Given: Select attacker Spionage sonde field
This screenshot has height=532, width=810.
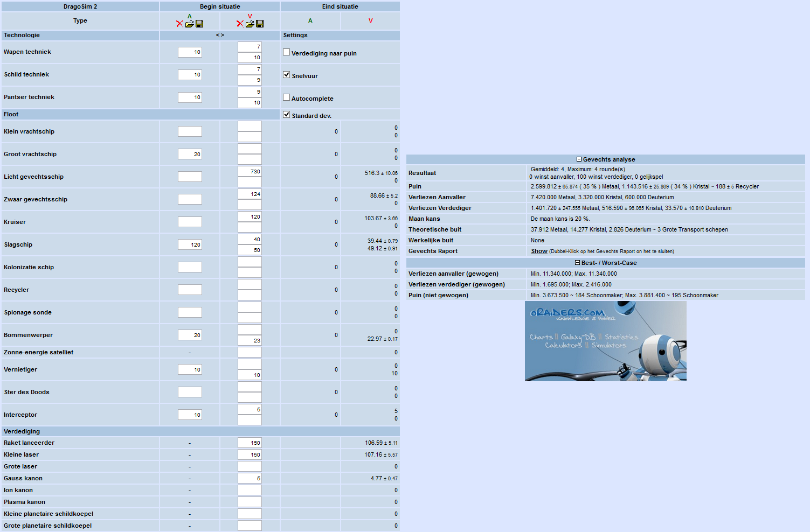Looking at the screenshot, I should click(x=190, y=312).
